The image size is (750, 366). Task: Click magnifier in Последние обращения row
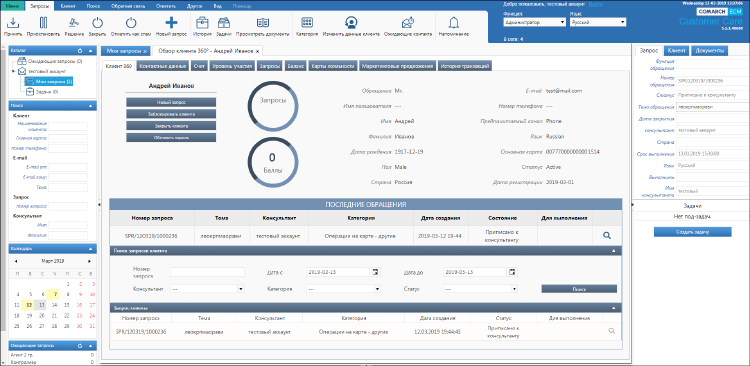[x=607, y=235]
